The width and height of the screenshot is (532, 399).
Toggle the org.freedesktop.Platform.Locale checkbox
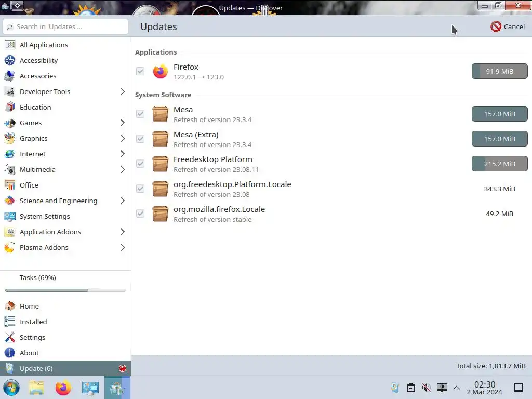pyautogui.click(x=140, y=189)
